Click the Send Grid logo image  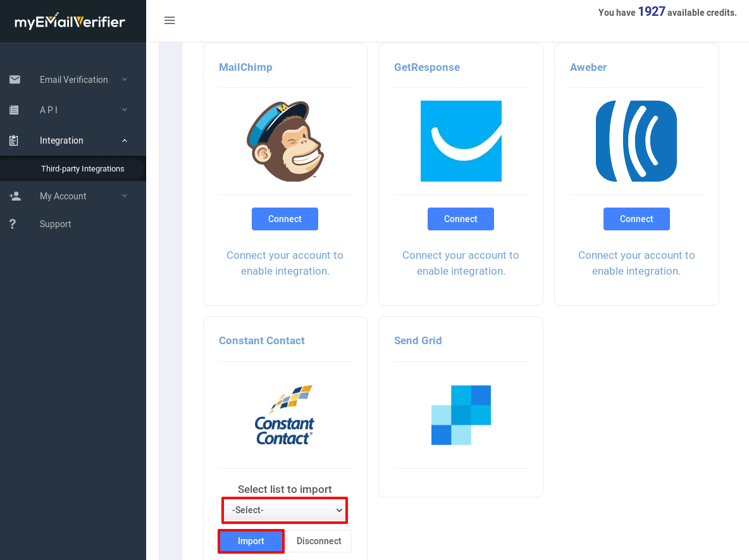[461, 414]
